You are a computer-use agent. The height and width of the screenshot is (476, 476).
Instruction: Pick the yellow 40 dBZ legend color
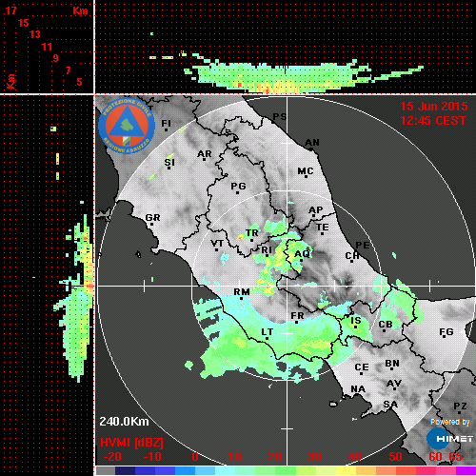click(346, 471)
